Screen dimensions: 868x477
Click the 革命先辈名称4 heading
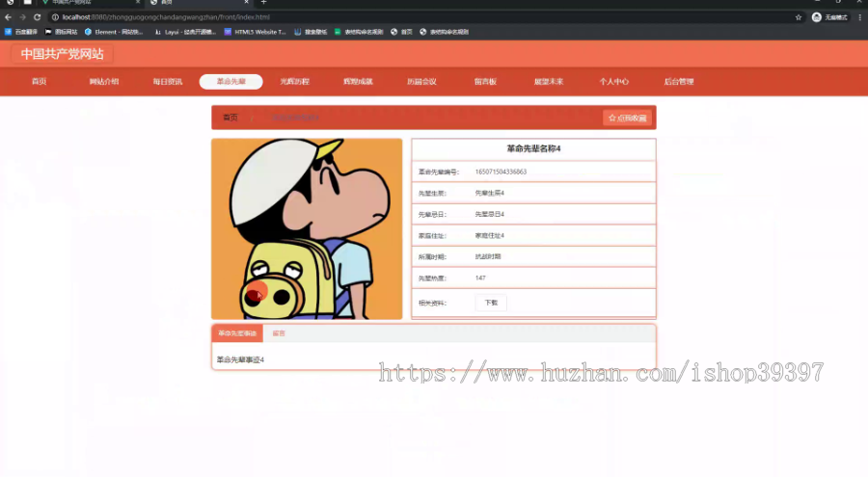533,148
